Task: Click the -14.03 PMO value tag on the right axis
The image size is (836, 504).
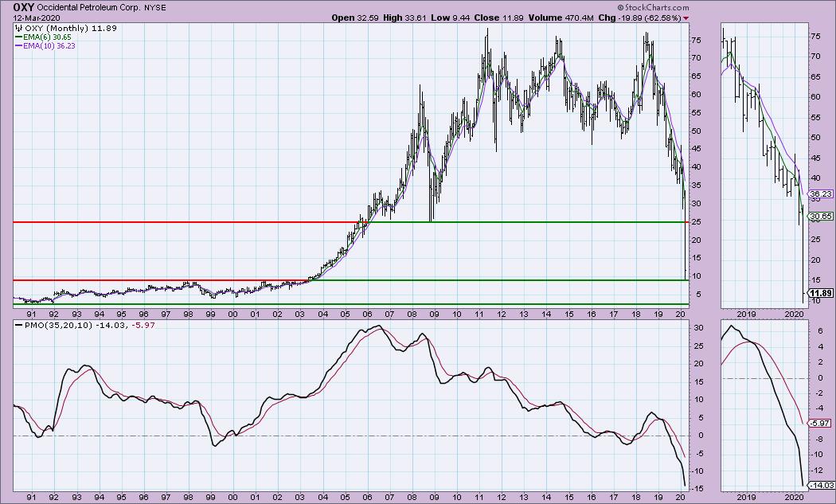Action: (820, 485)
